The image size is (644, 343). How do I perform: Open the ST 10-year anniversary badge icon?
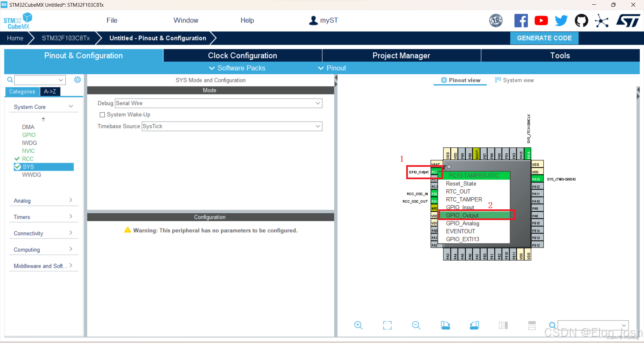coord(496,20)
